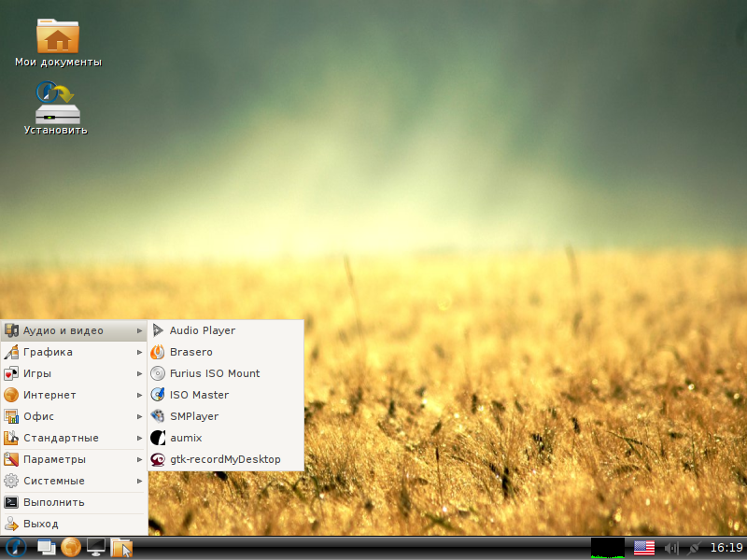Click the Системные gear icon

click(11, 481)
